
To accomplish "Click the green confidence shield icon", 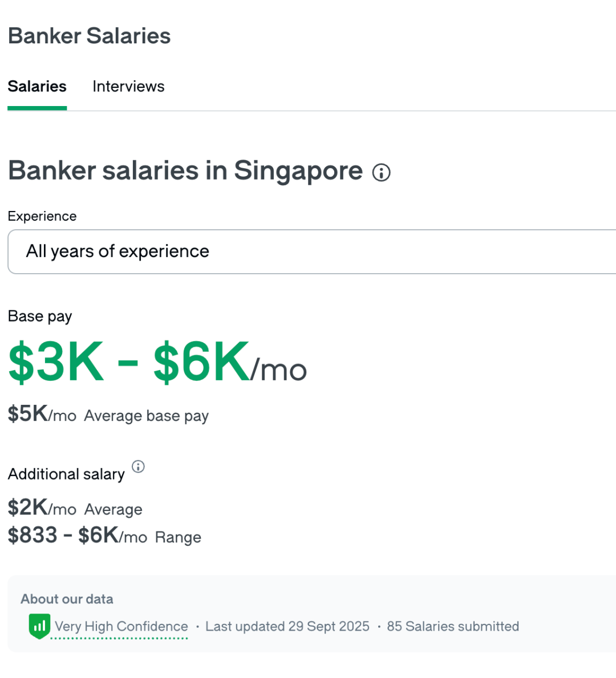I will click(x=39, y=626).
